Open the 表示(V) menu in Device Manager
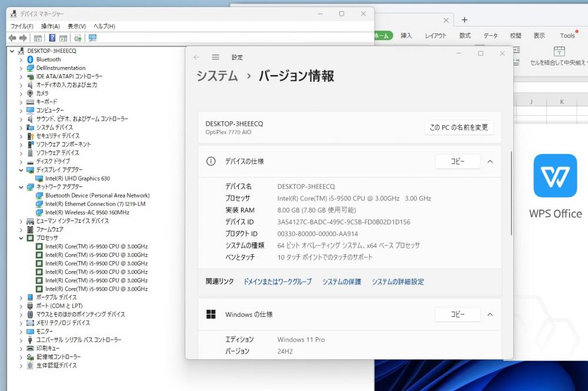Image resolution: width=588 pixels, height=391 pixels. (77, 26)
